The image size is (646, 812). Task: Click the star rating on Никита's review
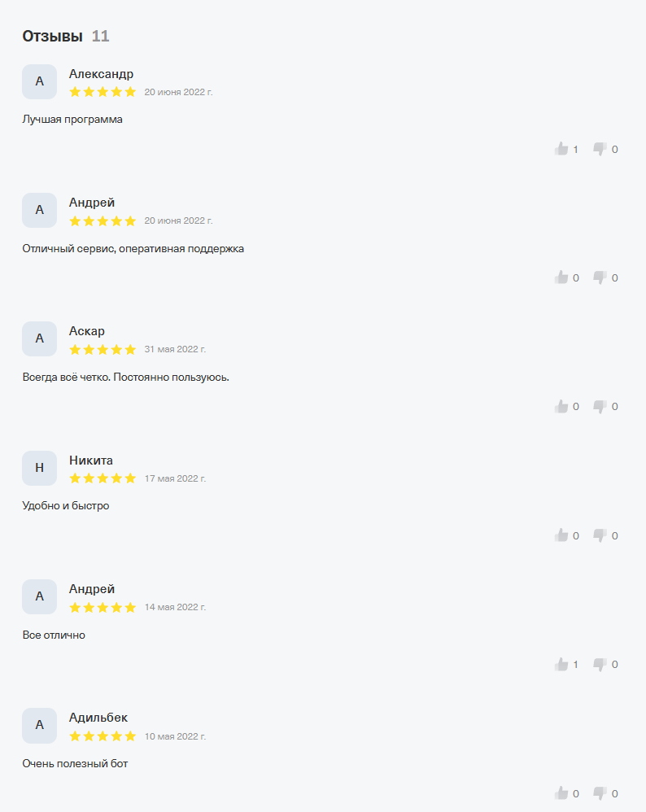tap(103, 478)
